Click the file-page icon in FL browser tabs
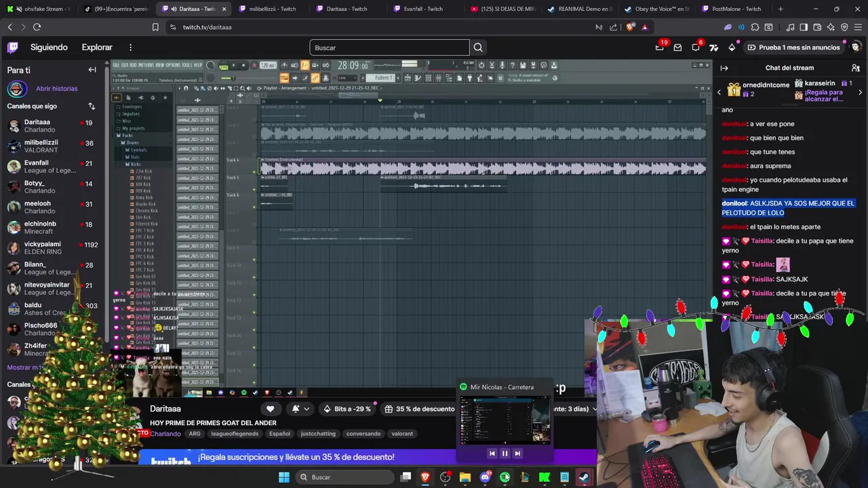 point(128,98)
